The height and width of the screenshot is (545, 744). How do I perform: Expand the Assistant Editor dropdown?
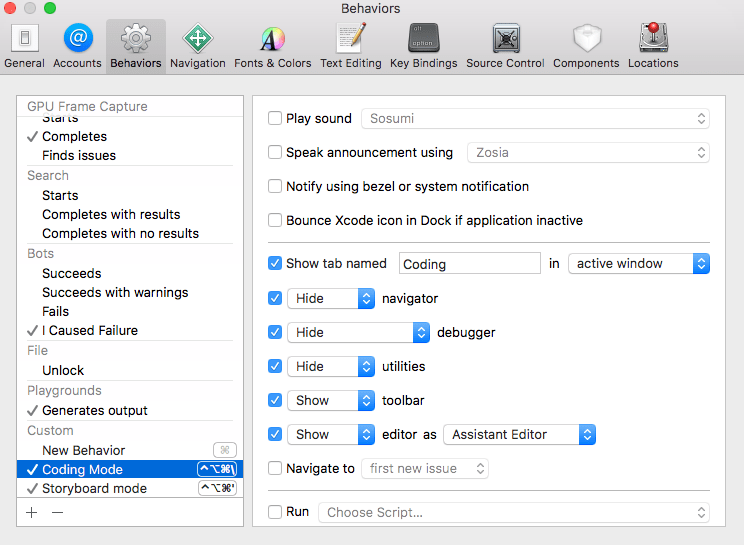tap(519, 435)
